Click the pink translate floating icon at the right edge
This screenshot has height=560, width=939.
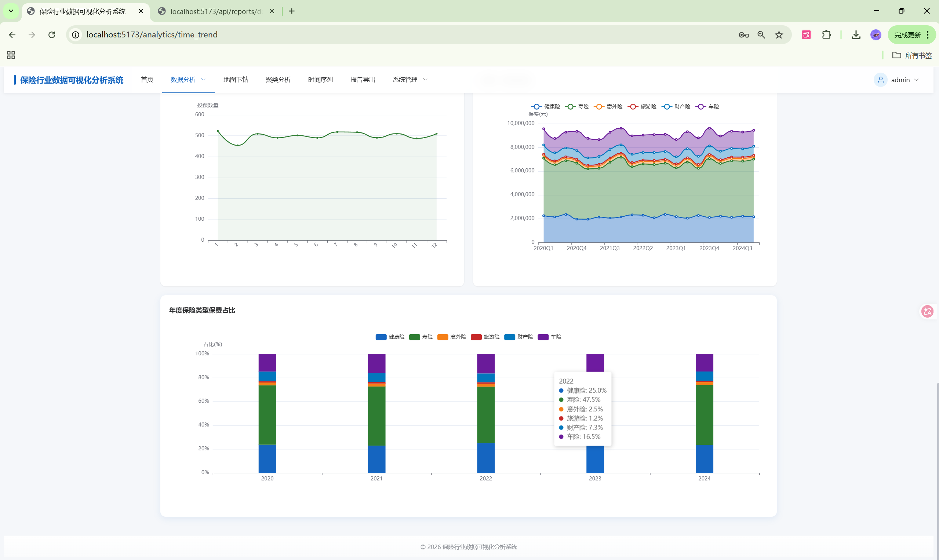(x=927, y=311)
